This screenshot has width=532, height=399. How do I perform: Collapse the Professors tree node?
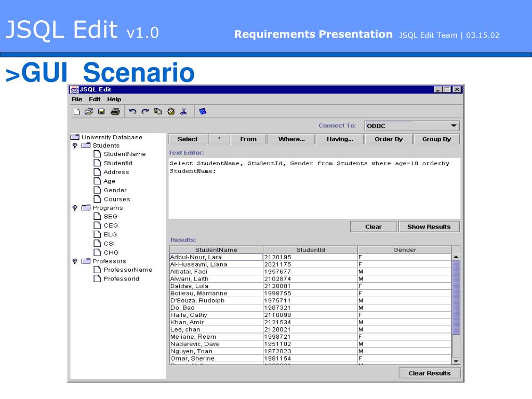click(75, 261)
